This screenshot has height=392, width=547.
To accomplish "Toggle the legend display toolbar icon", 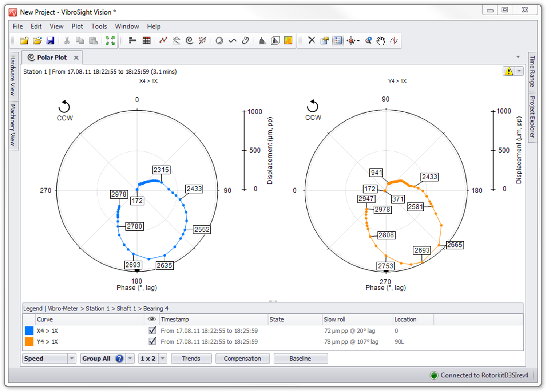I will 338,41.
